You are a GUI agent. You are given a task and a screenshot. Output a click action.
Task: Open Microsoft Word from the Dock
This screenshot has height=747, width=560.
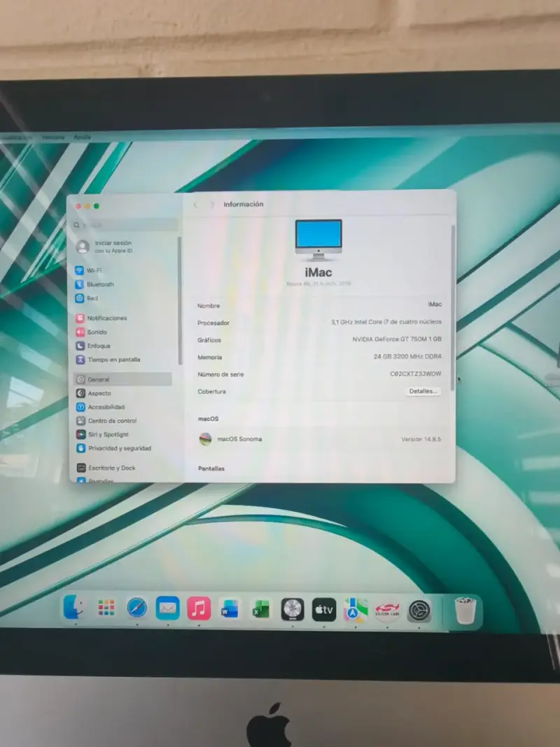click(230, 609)
